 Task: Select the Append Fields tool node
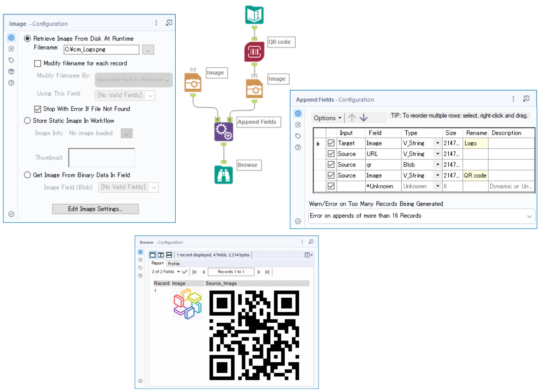(x=224, y=132)
